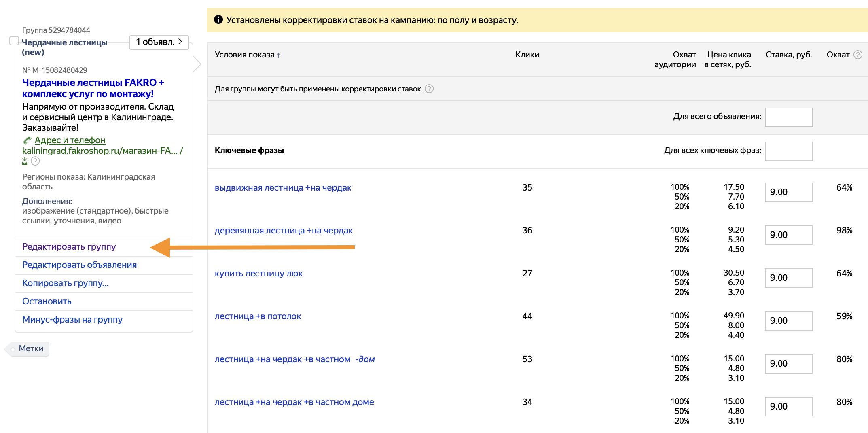This screenshot has height=433, width=868.
Task: Open Минус-фразы на группу
Action: point(72,320)
